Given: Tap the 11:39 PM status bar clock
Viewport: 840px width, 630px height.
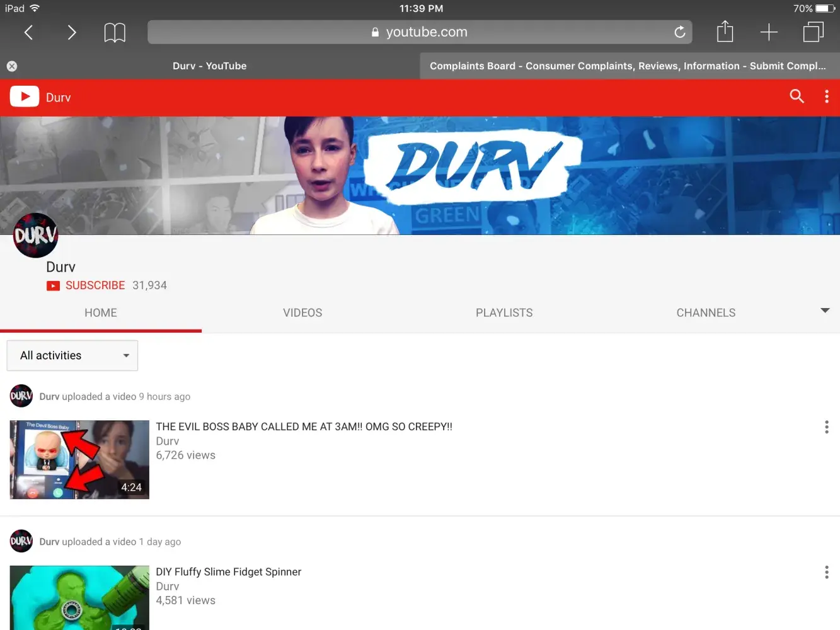Looking at the screenshot, I should coord(421,9).
